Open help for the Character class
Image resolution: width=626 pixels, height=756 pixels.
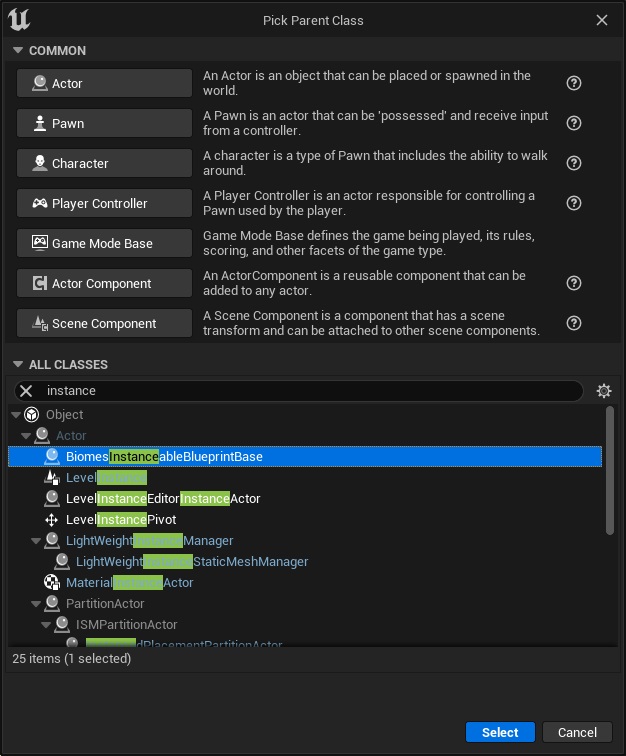[574, 164]
